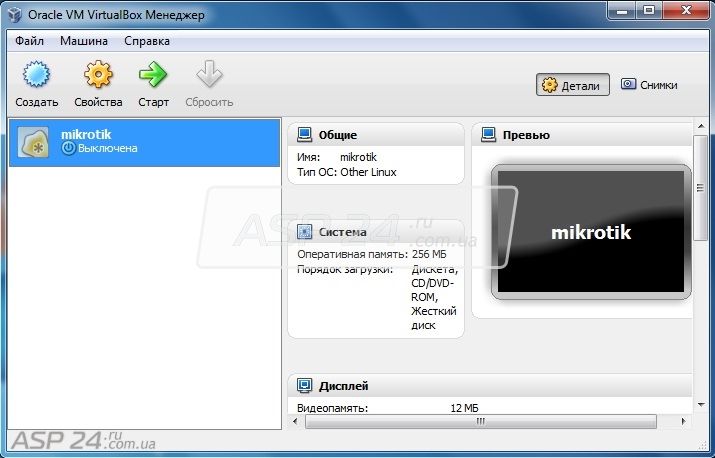Click the Дисплей section monitor icon
The height and width of the screenshot is (458, 715).
click(x=304, y=385)
